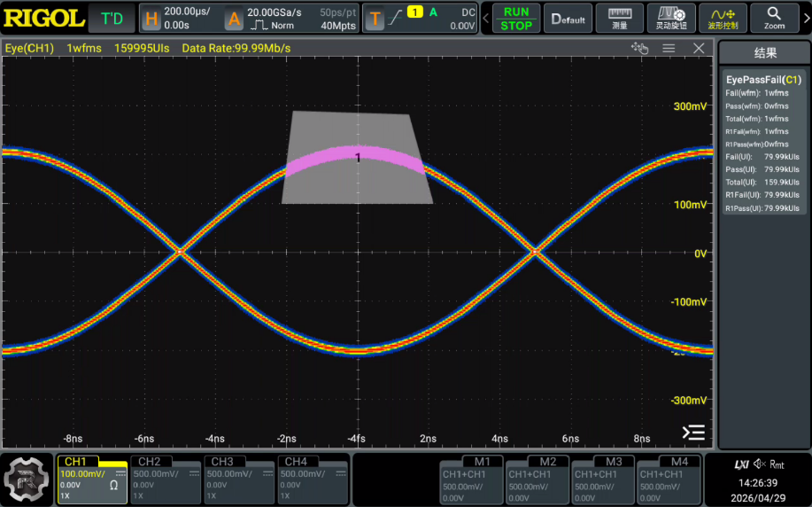
Task: Toggle the RUN STOP button
Action: [515, 19]
